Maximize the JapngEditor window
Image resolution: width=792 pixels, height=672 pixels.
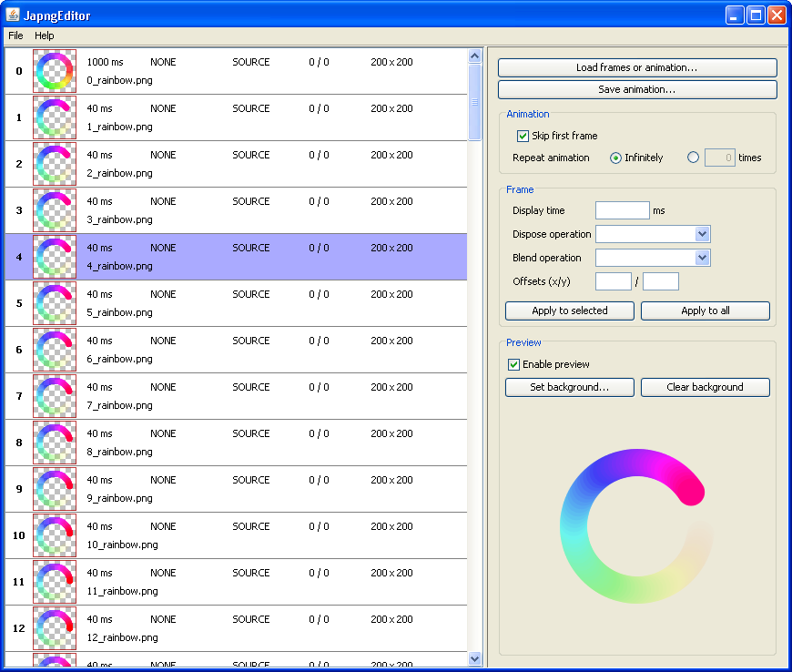[x=756, y=15]
